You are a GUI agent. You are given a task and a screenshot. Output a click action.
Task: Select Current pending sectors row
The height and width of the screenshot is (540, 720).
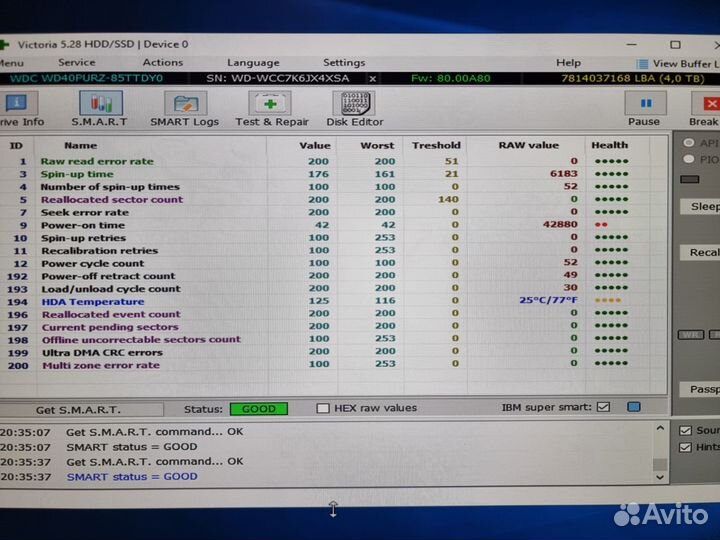coord(333,327)
